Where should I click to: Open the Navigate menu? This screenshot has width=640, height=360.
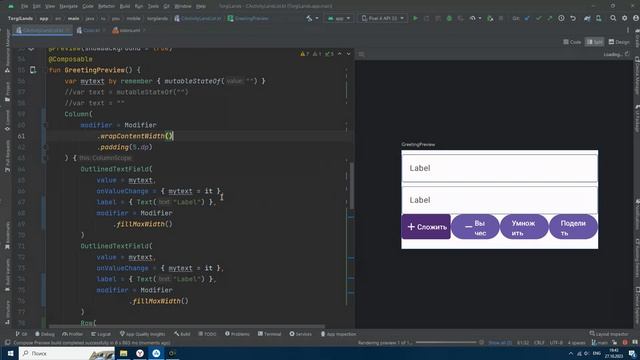(69, 6)
